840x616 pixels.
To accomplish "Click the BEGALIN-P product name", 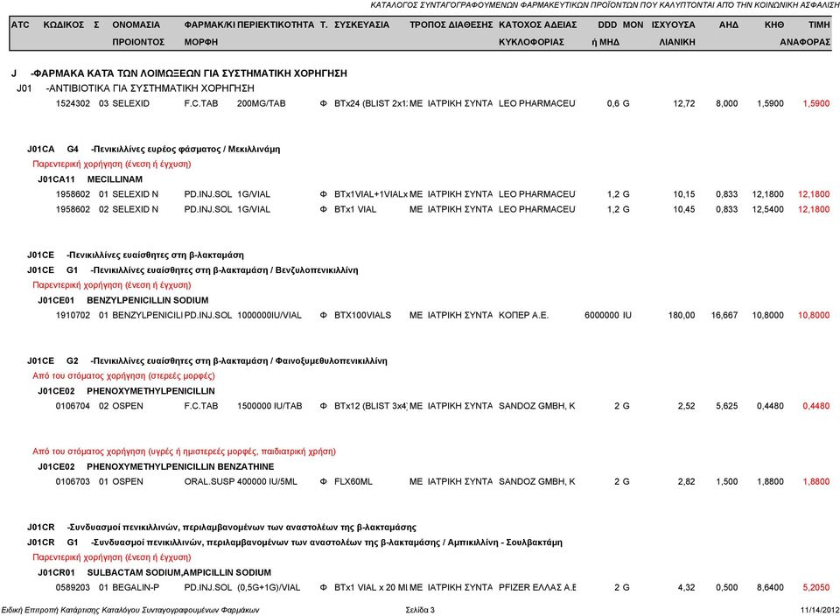I will point(136,588).
